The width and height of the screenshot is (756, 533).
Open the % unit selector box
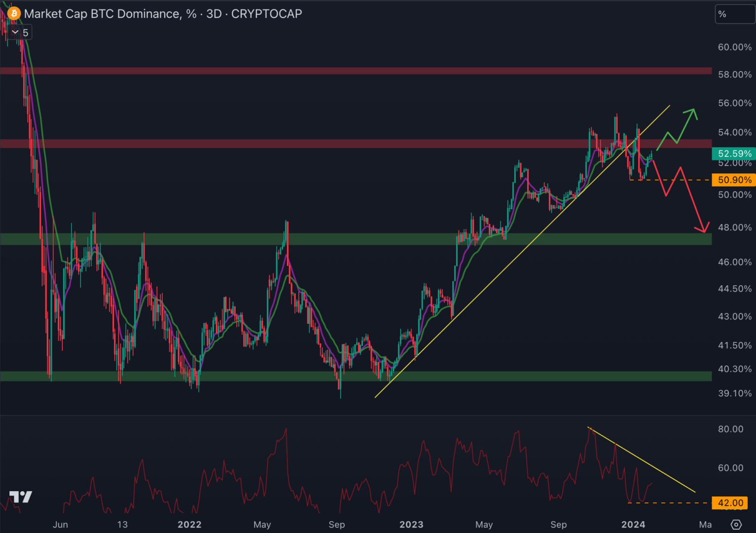tap(734, 14)
